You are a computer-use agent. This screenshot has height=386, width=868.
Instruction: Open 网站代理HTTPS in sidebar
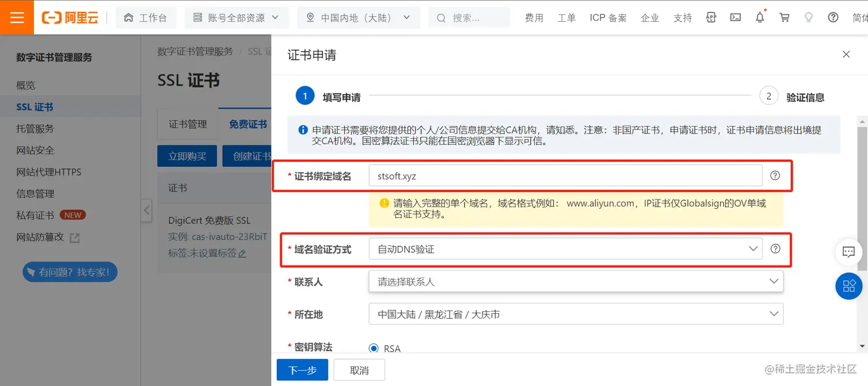[49, 172]
